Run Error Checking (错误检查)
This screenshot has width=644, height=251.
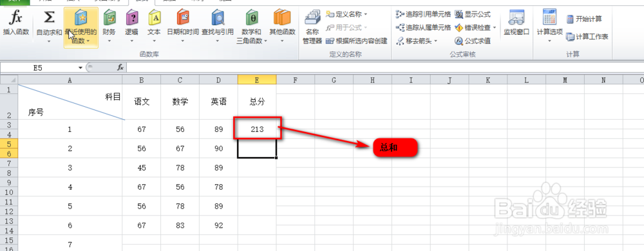[x=473, y=28]
